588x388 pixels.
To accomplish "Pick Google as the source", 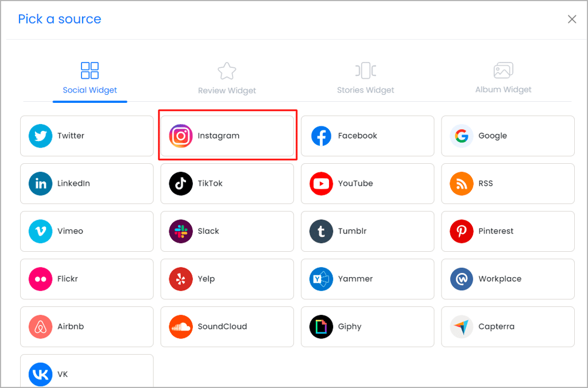I will click(508, 136).
